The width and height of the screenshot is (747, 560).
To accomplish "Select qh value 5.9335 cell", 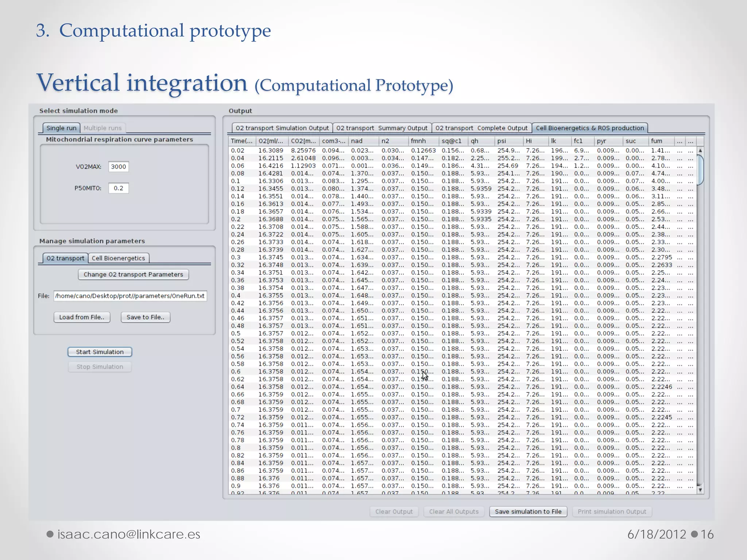I will click(x=481, y=219).
